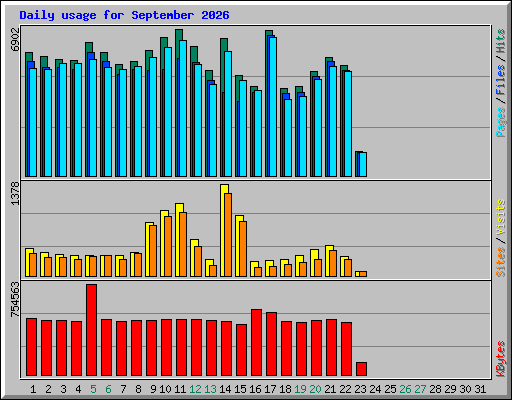Click day label 16 on the x-axis

pos(255,389)
